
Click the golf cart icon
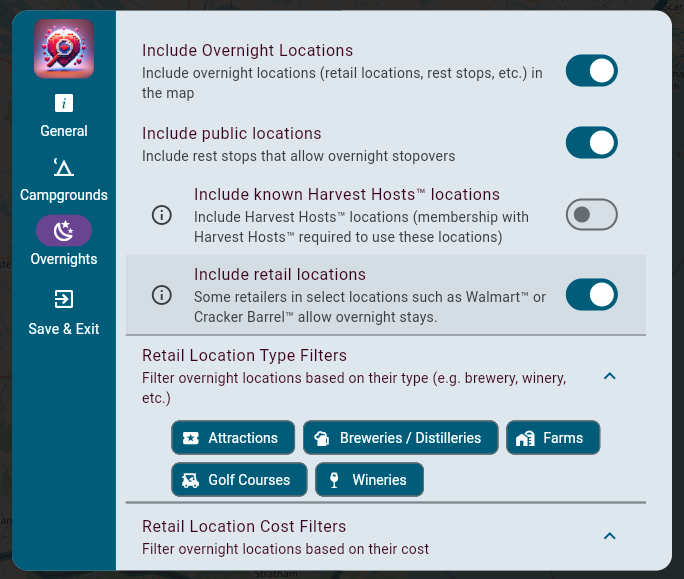tap(190, 480)
